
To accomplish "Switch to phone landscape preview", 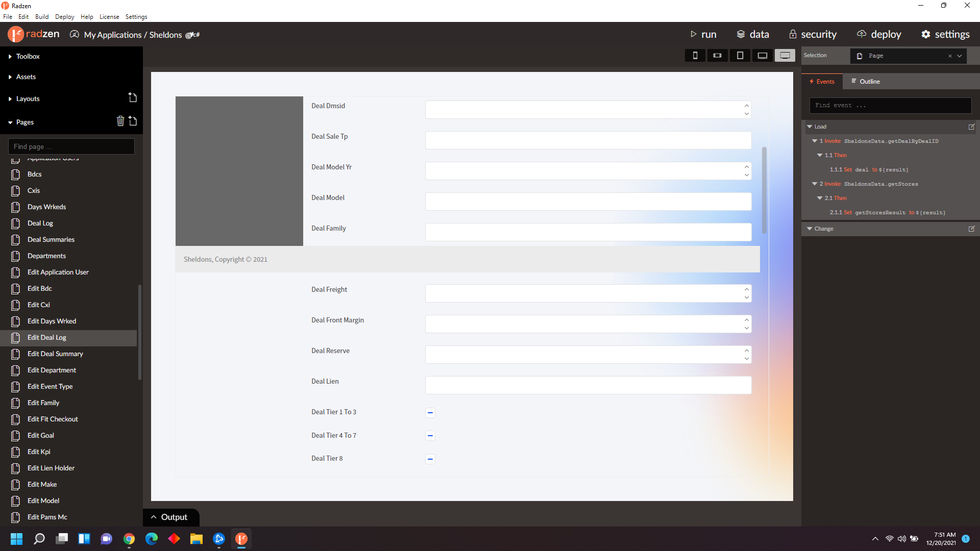I will (x=717, y=55).
